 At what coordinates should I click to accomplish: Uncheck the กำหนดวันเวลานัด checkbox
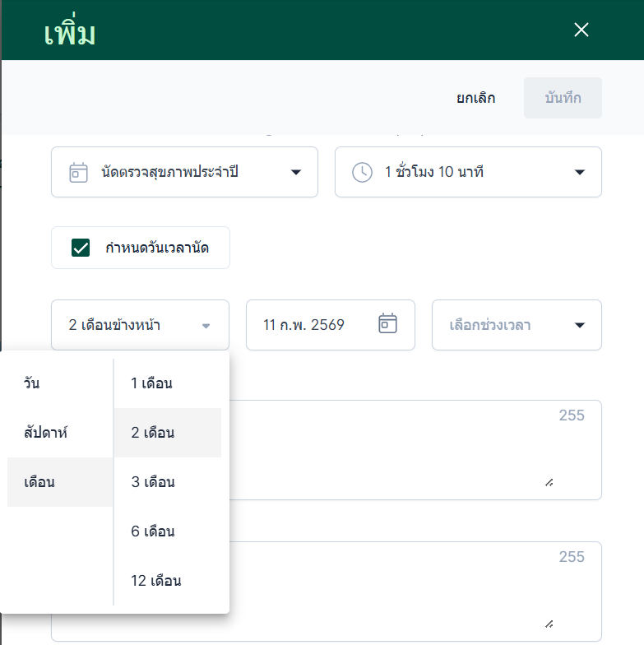pyautogui.click(x=81, y=248)
